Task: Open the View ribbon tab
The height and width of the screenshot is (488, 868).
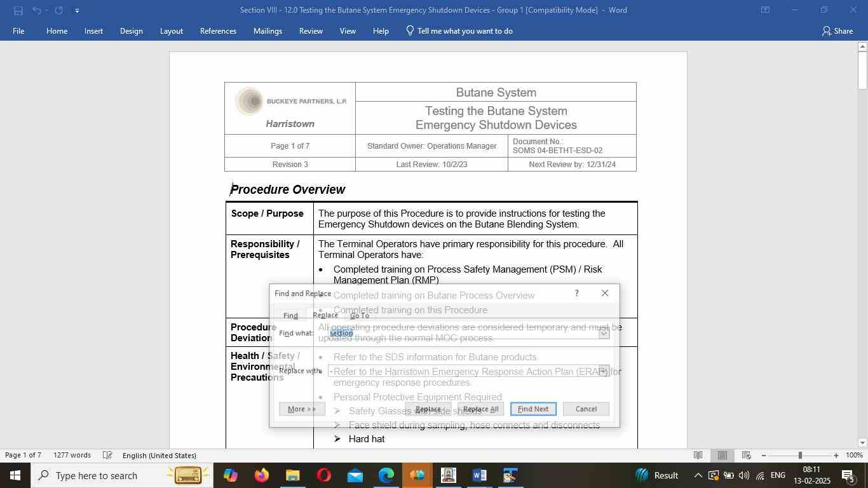Action: click(348, 30)
